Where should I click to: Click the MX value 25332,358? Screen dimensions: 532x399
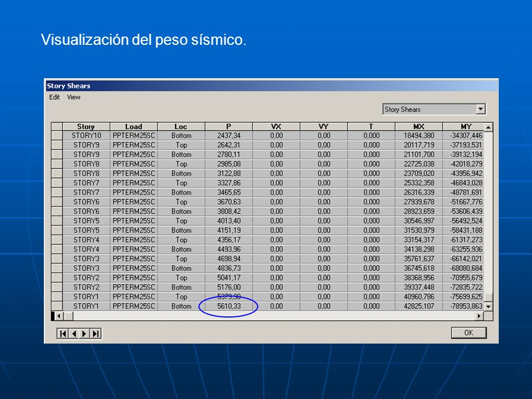(419, 183)
